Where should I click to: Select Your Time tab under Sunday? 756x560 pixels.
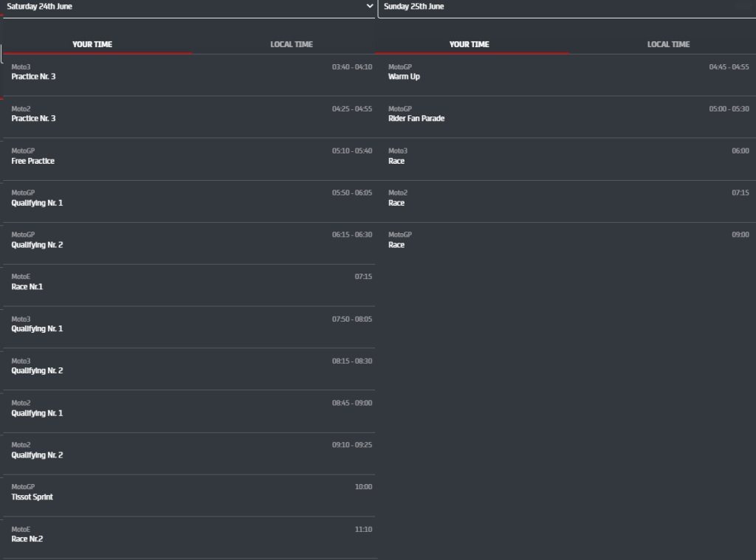click(469, 44)
